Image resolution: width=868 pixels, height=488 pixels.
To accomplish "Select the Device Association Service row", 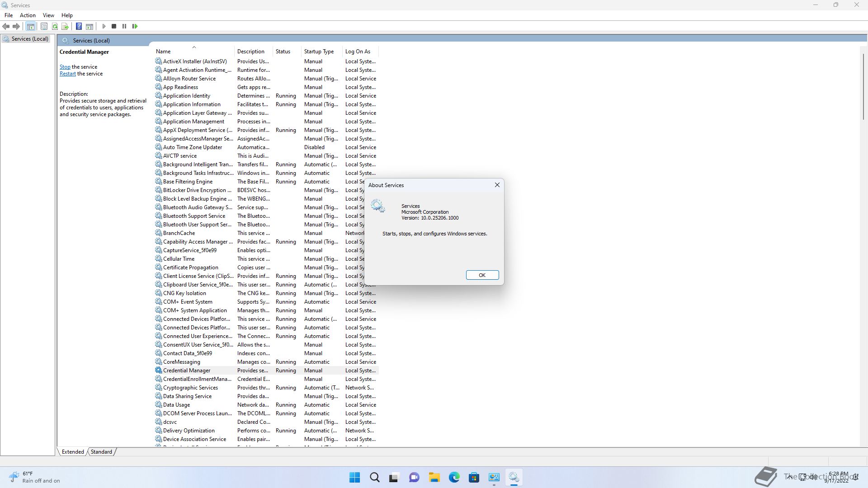I will point(266,439).
